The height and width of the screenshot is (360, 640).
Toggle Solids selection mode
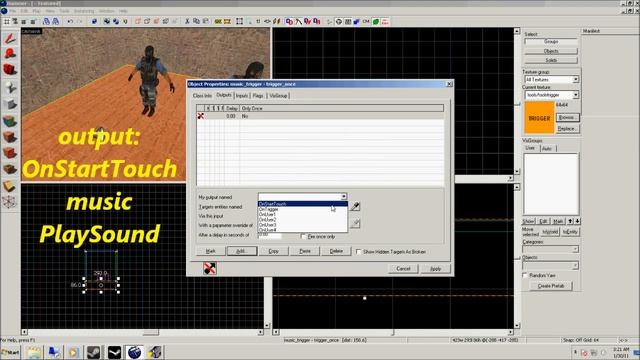pyautogui.click(x=551, y=60)
